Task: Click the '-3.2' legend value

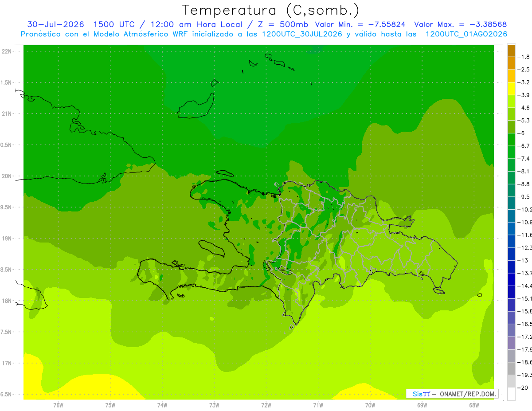Action: 524,82
